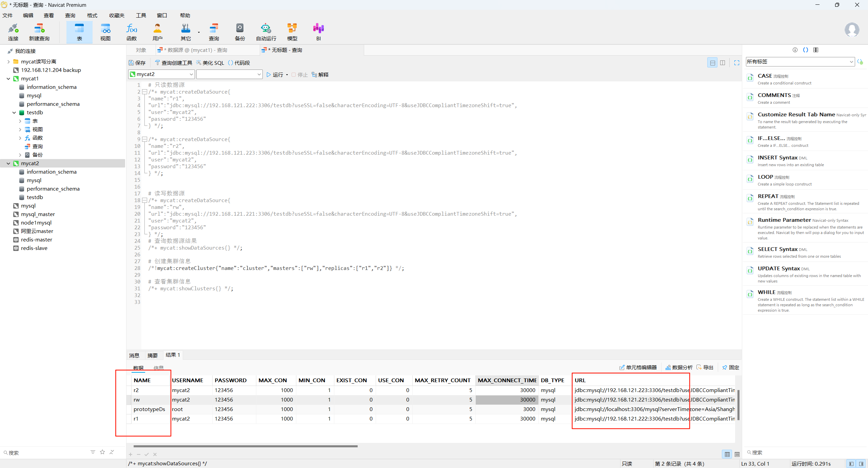
Task: Click Explain (解释) button
Action: 320,75
